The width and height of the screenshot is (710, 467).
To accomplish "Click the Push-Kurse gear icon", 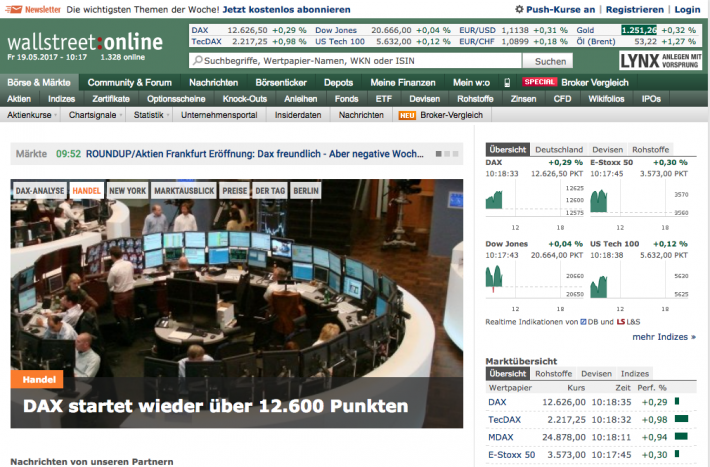I will [519, 9].
